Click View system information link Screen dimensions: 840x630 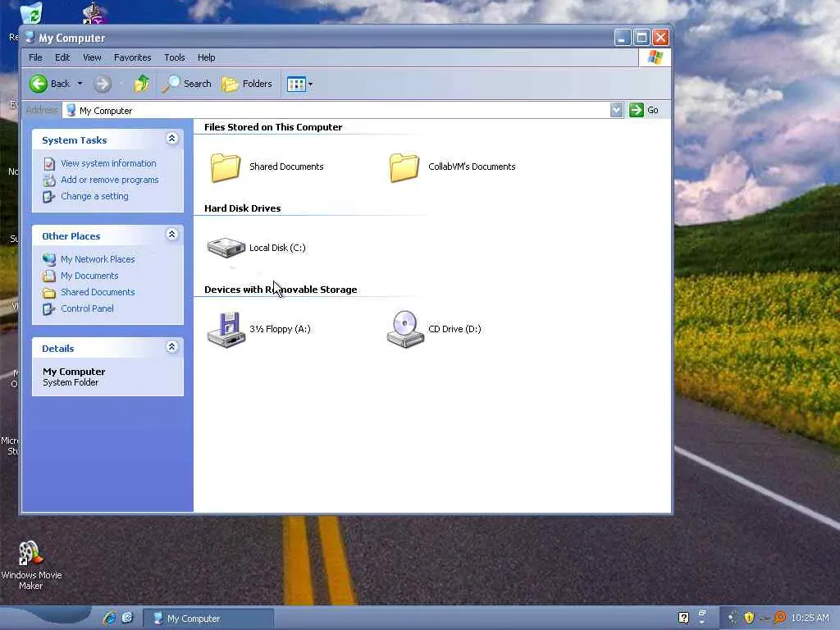(x=108, y=163)
